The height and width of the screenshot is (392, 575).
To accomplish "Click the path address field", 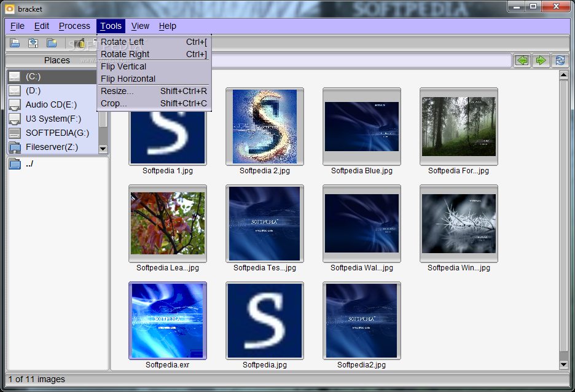I will pyautogui.click(x=361, y=60).
